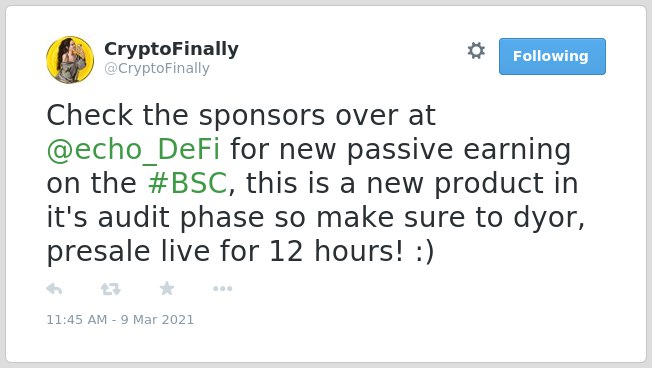Retweet this CryptoFinally post
This screenshot has width=652, height=368.
coord(111,289)
